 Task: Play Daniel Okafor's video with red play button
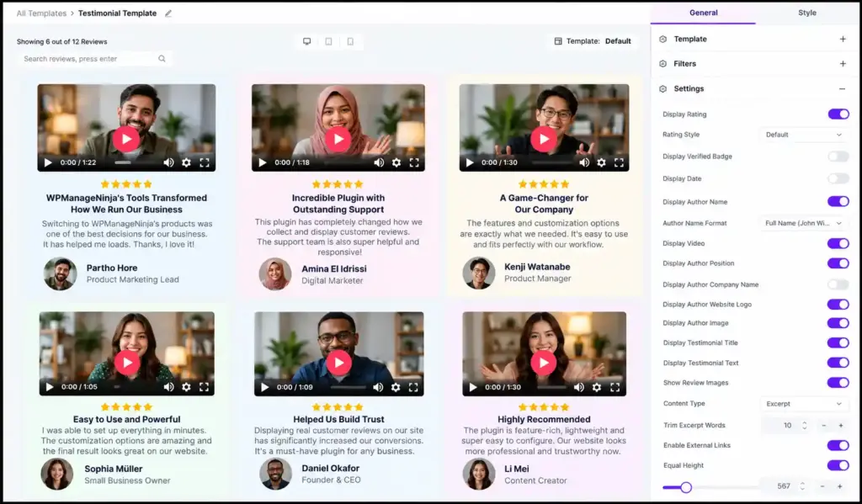pyautogui.click(x=338, y=362)
